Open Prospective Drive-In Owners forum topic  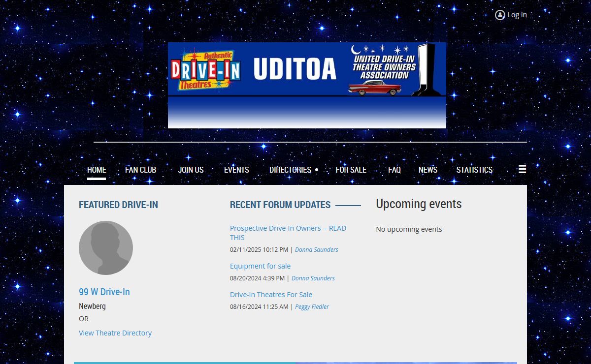(288, 233)
